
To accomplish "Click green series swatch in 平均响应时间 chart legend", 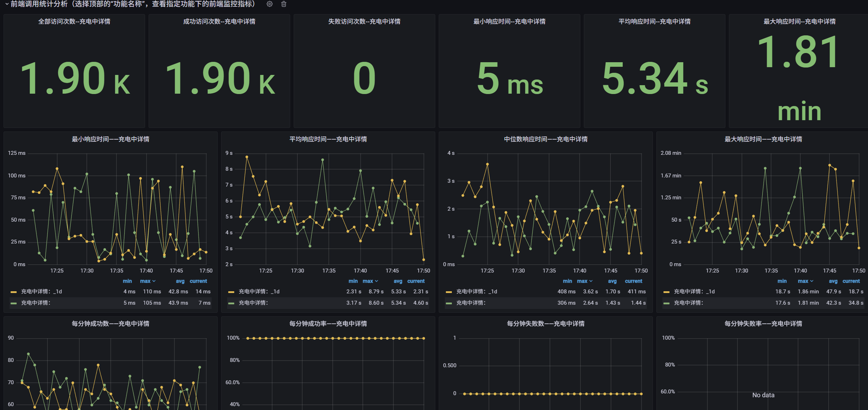I will click(231, 303).
